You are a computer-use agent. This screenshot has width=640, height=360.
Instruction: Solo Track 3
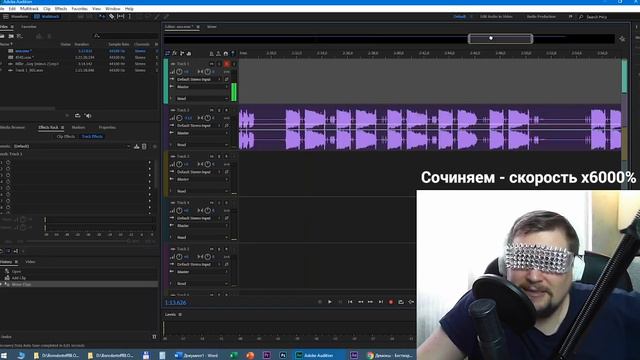pyautogui.click(x=219, y=156)
